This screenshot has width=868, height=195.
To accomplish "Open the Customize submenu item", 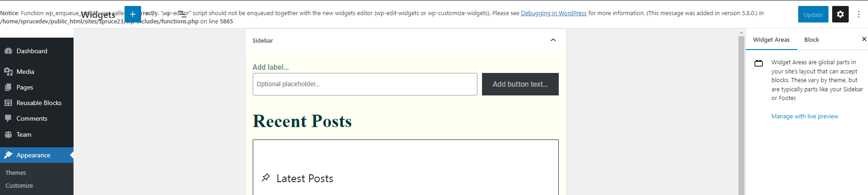I will (19, 186).
